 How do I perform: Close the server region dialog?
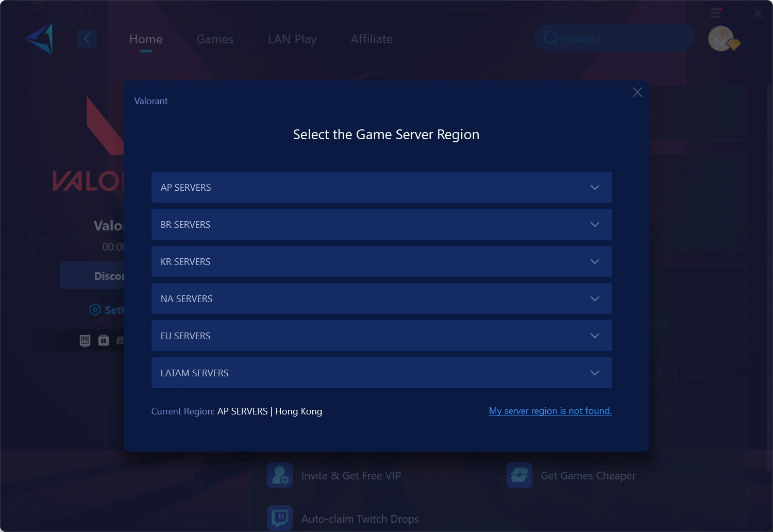pos(637,92)
